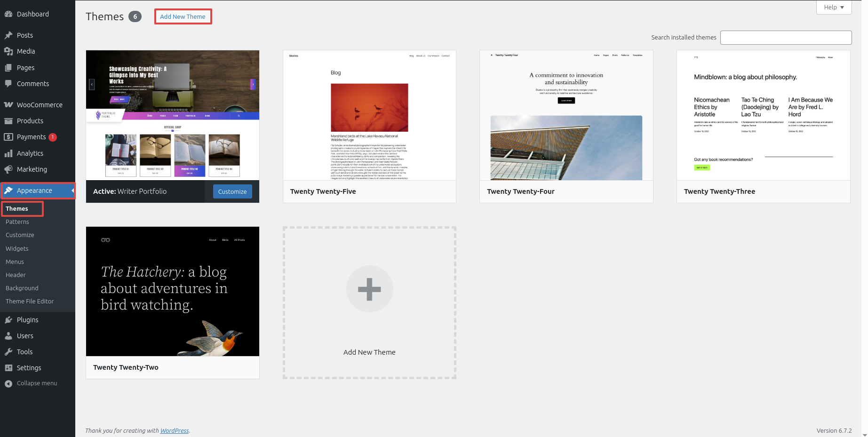Open the Analytics menu item
Screen dimensions: 868x437
38,153
